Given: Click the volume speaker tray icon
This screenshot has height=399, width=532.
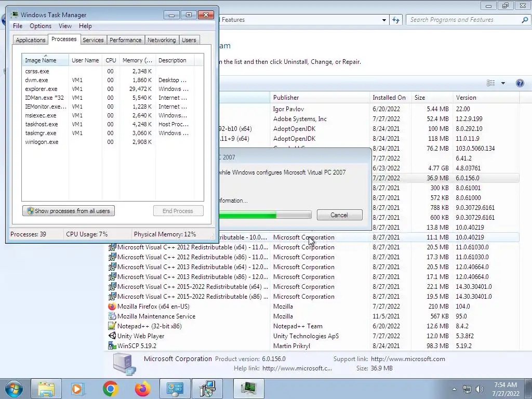Looking at the screenshot, I should (x=480, y=389).
